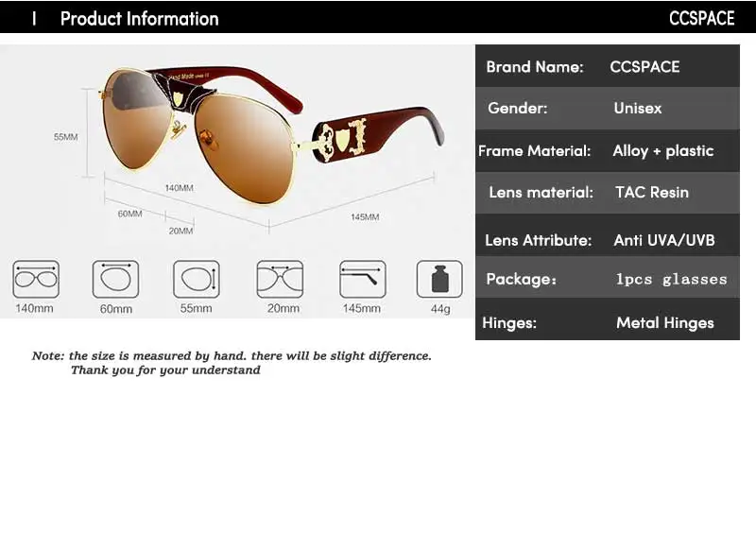
Task: Click the Lens material: label
Action: click(x=541, y=193)
